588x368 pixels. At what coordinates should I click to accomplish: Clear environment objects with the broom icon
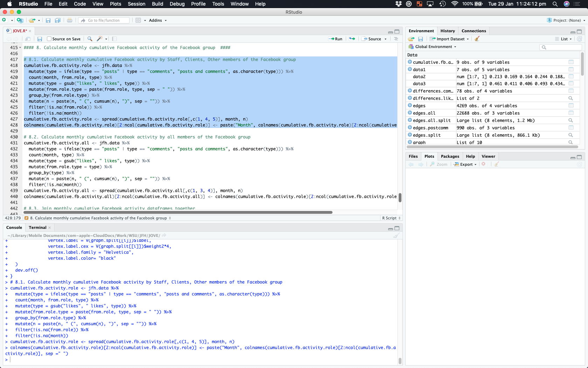click(x=477, y=39)
